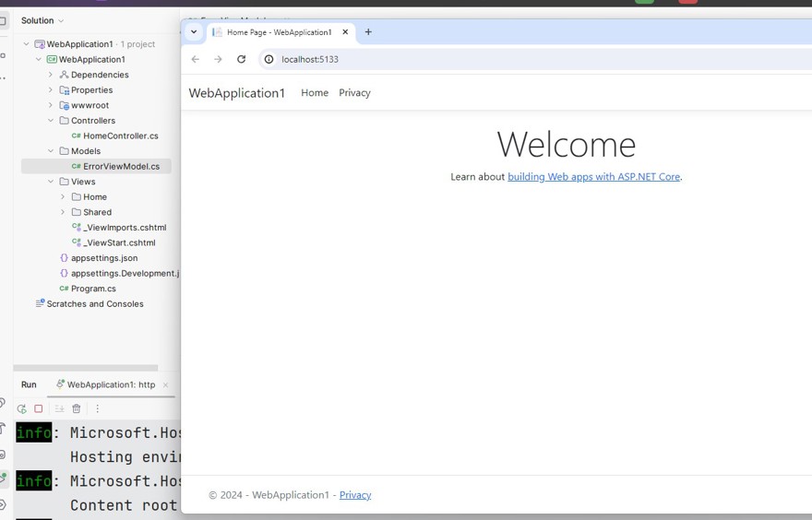Close the Home Page browser tab
Screen dimensions: 812x520
(345, 32)
